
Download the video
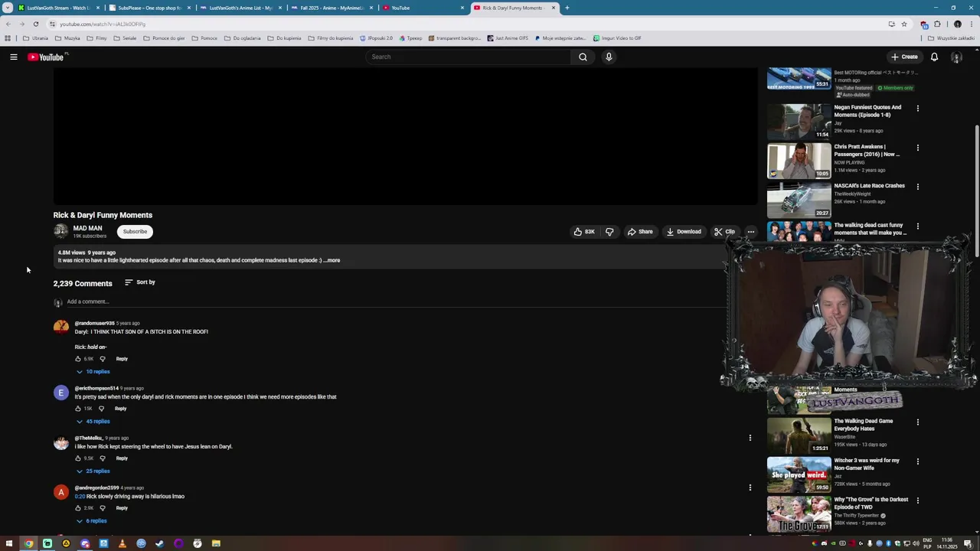click(684, 232)
